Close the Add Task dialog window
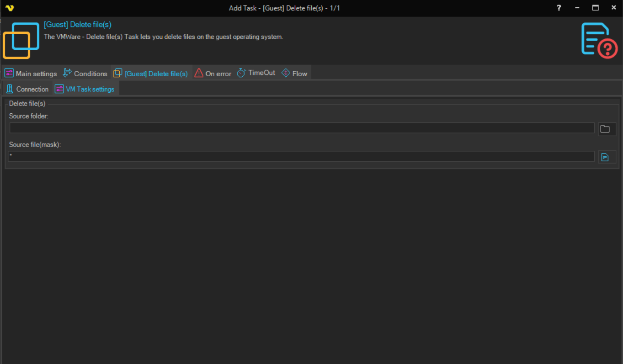The height and width of the screenshot is (364, 623). 613,8
